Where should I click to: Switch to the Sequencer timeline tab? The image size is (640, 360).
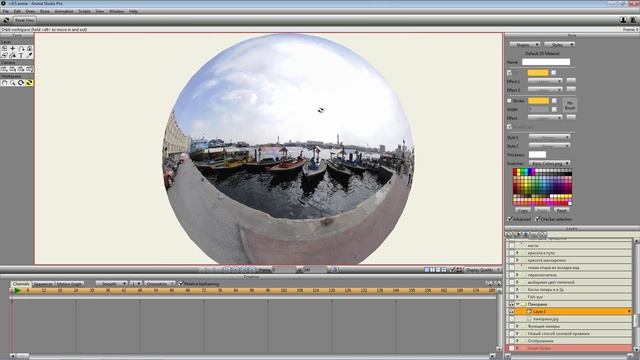pyautogui.click(x=42, y=284)
